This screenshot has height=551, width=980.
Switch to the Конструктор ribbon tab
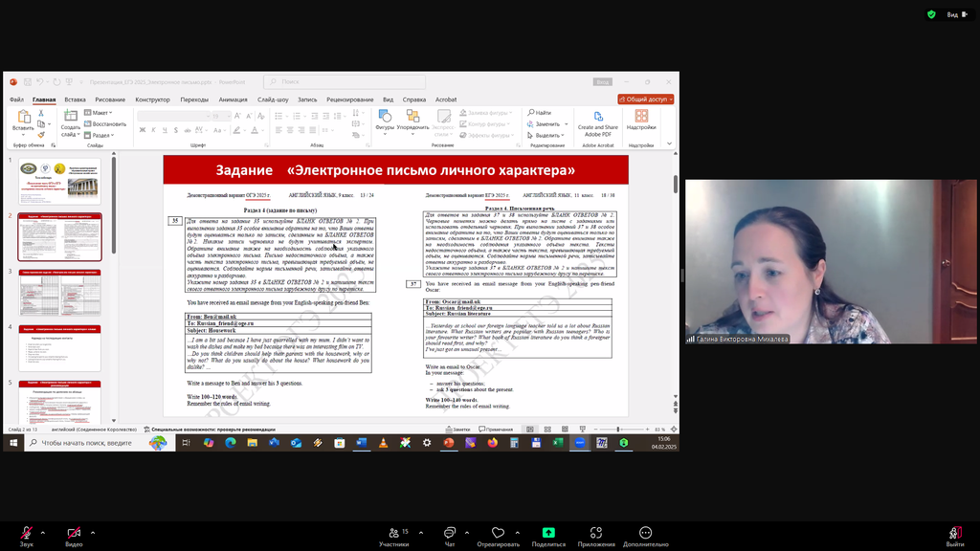tap(152, 99)
